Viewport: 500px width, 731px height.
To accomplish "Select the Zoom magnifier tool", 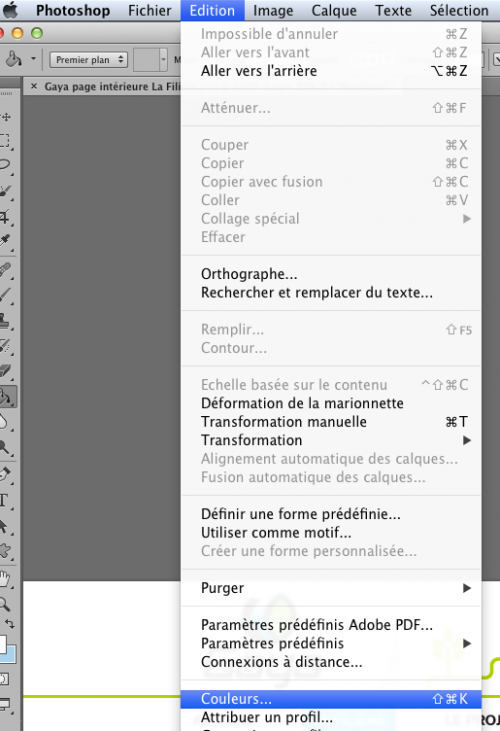I will 5,604.
